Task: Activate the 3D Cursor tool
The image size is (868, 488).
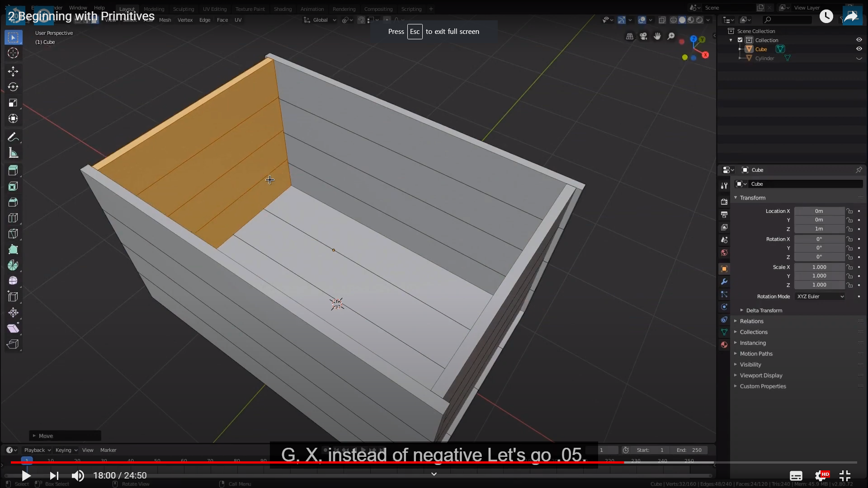Action: pyautogui.click(x=13, y=53)
